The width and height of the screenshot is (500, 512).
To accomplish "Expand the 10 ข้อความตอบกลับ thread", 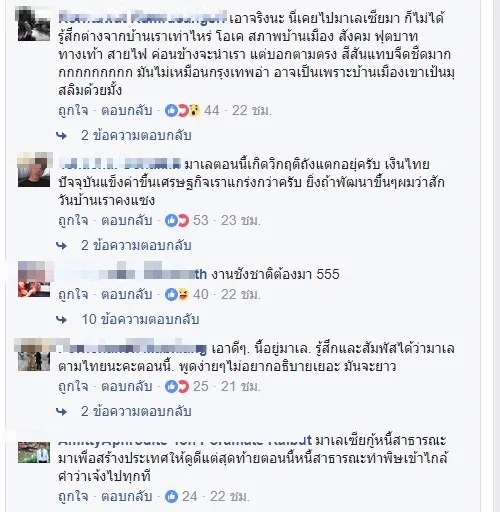I will coord(140,319).
